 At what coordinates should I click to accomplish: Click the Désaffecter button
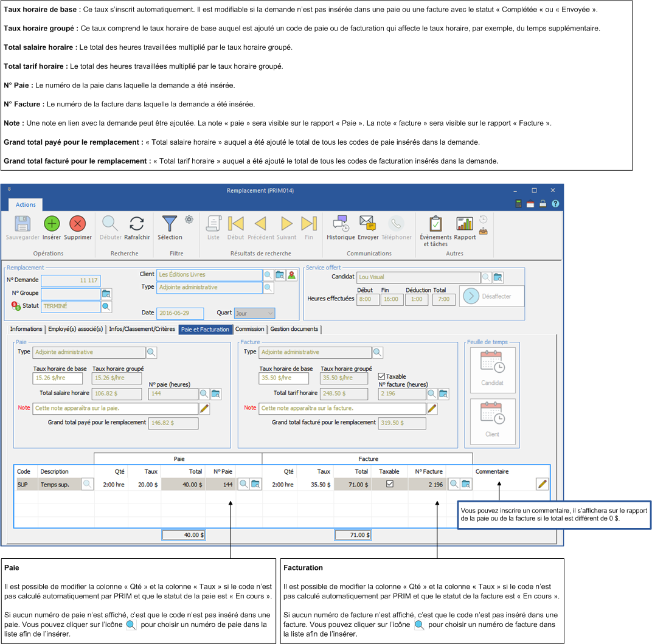[491, 296]
